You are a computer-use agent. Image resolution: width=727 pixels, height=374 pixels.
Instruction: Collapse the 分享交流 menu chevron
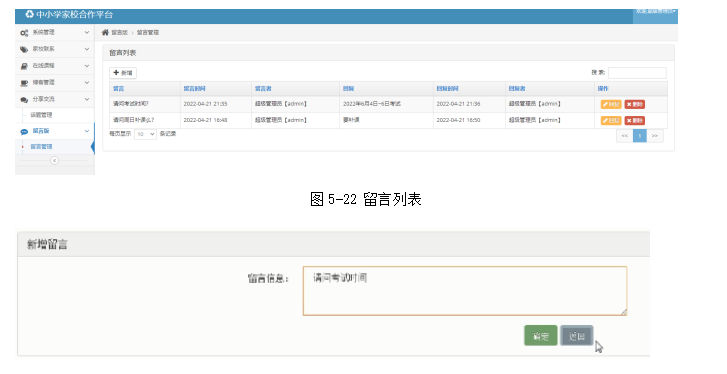87,99
